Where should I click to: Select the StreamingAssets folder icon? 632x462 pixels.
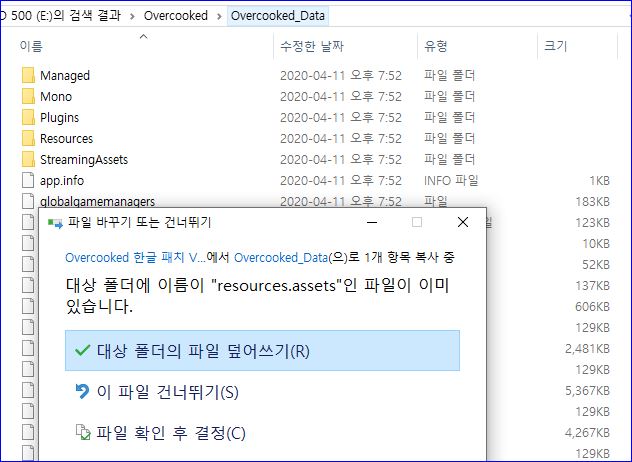28,159
